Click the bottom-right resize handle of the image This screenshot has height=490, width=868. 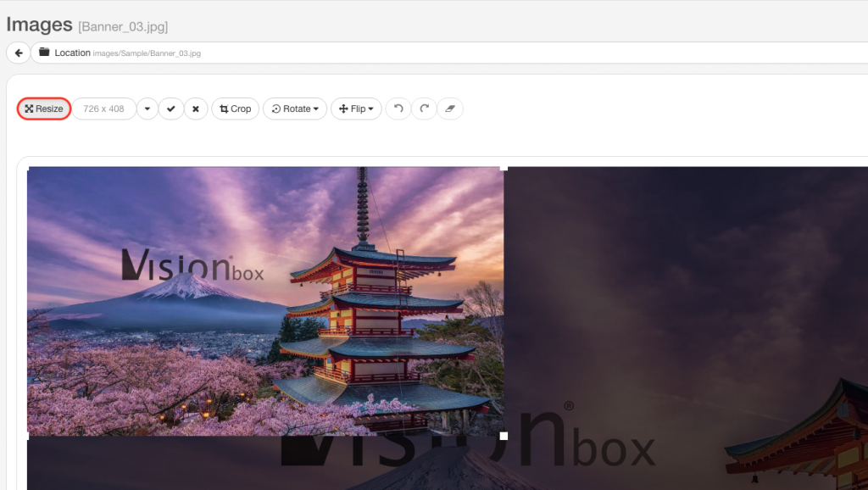[504, 436]
